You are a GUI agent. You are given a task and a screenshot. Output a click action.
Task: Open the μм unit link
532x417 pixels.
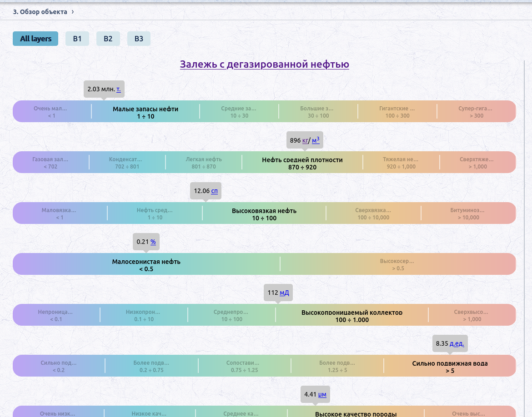[x=322, y=394]
